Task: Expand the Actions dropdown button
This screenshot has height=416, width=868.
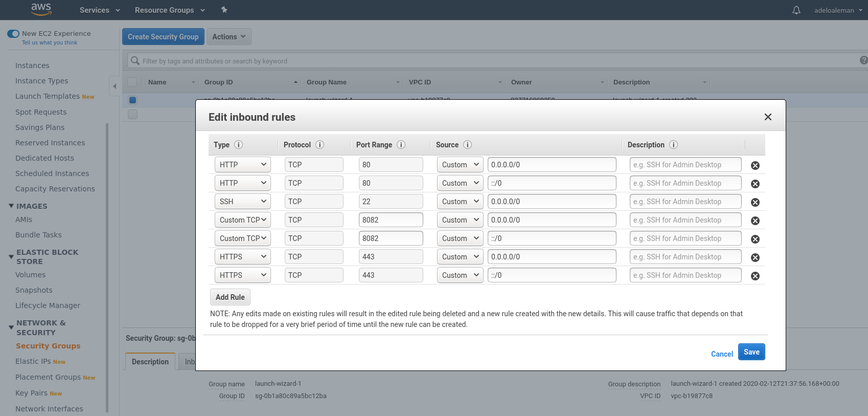Action: click(x=229, y=37)
